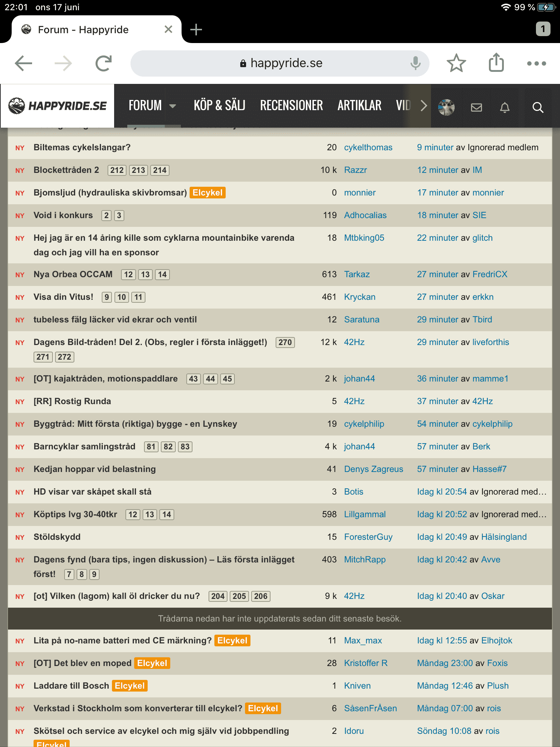
Task: Click the Elcykel tag on Bjomsljud thread
Action: pos(207,193)
